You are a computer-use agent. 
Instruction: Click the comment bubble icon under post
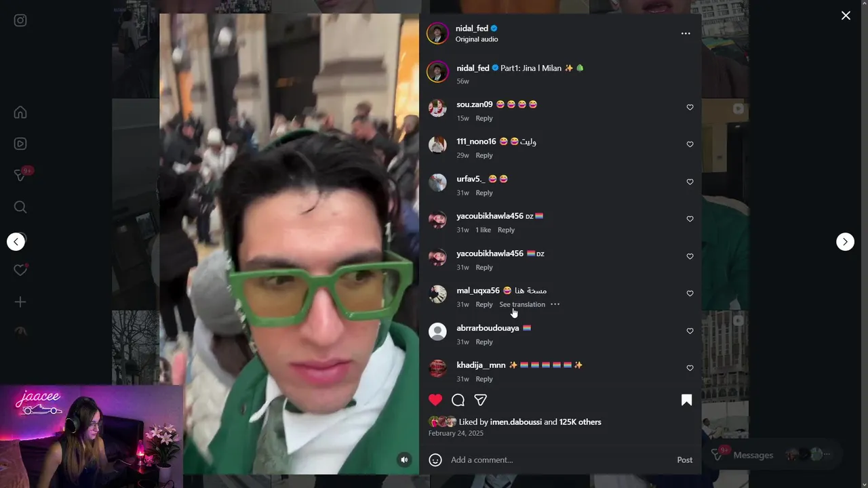(x=458, y=400)
